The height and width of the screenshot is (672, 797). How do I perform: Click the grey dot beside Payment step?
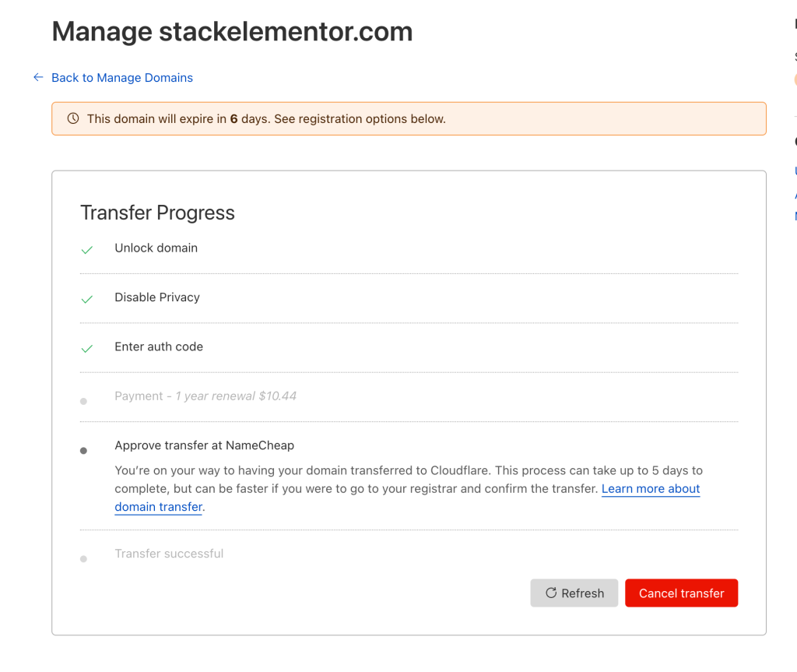[84, 401]
